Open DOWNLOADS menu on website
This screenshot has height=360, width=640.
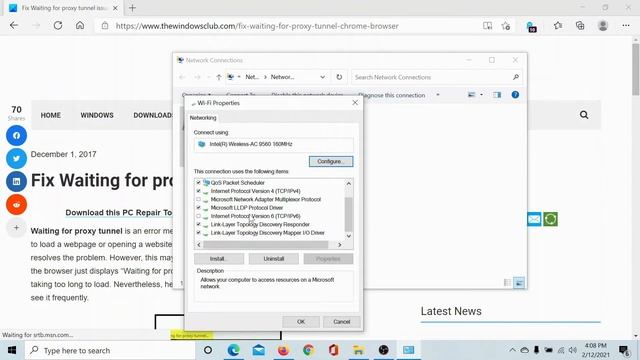tap(153, 115)
